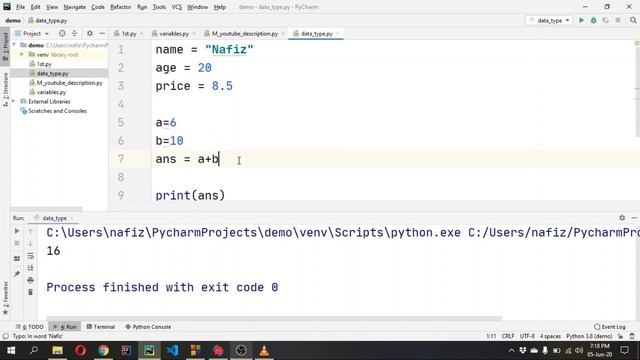Open Project panel settings gear

[x=90, y=33]
